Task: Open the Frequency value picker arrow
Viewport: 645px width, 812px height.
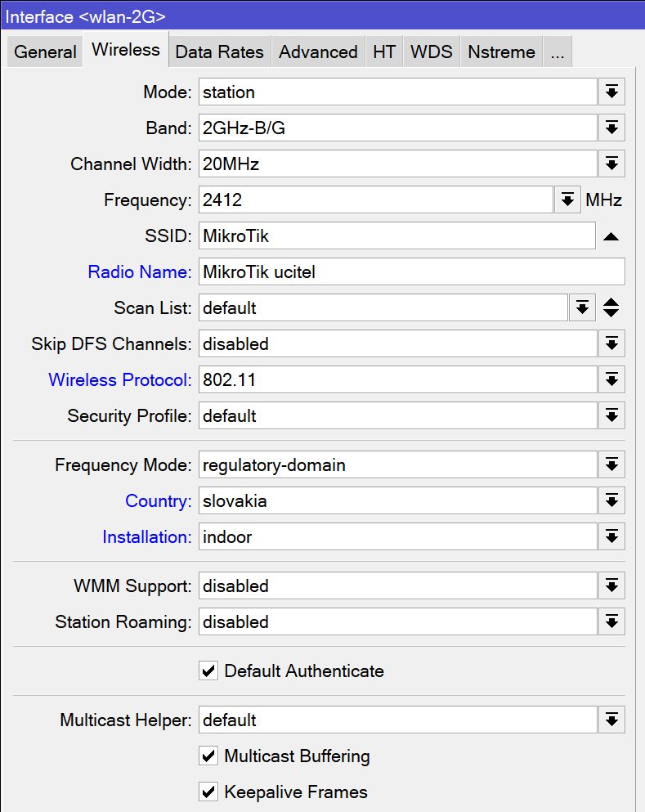Action: (567, 200)
